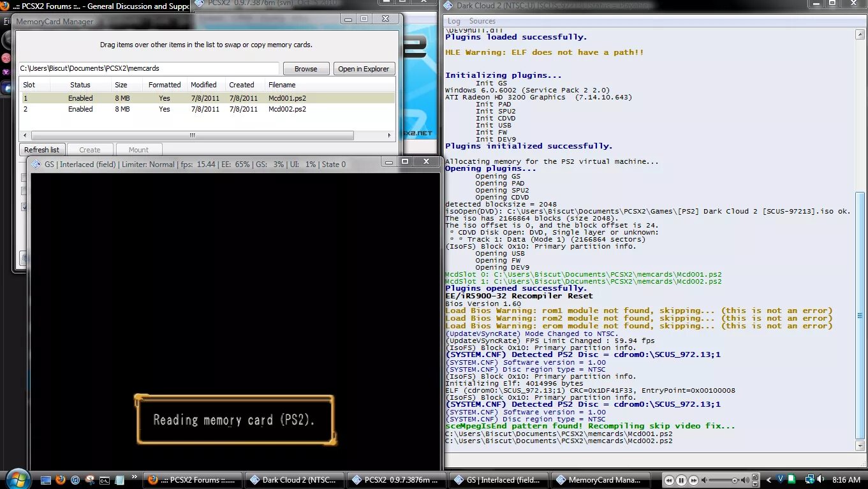Click the memcards folder path field
Screen dimensions: 868x489
coord(149,68)
